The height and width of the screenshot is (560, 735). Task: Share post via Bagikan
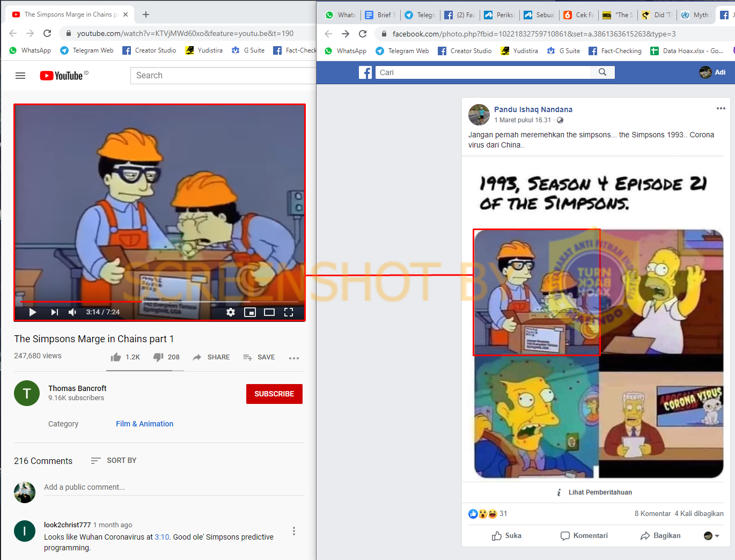click(x=660, y=536)
